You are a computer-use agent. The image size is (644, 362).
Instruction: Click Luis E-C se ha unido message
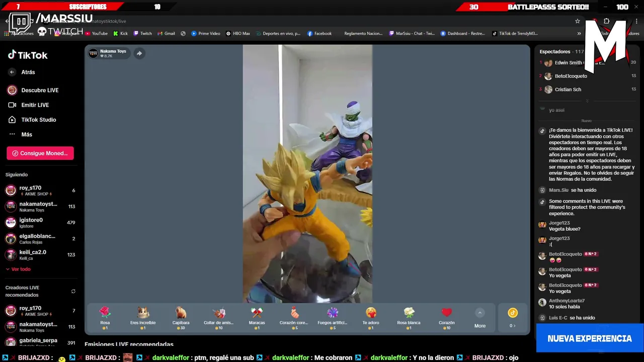[x=572, y=318]
